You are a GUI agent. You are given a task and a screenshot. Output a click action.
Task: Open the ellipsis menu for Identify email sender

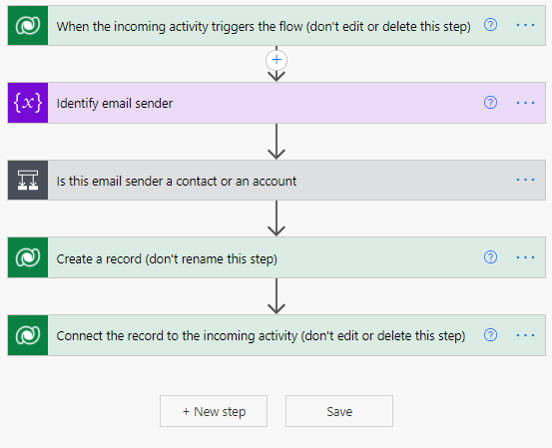pos(525,103)
